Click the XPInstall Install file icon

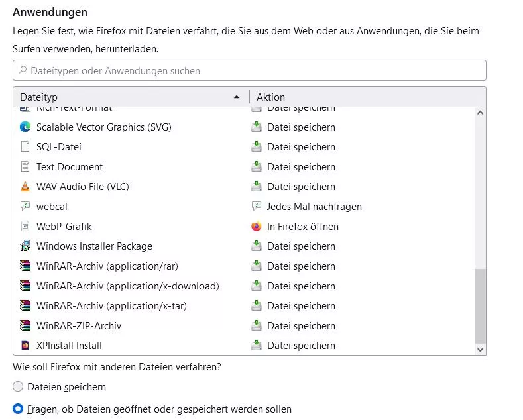coord(25,346)
